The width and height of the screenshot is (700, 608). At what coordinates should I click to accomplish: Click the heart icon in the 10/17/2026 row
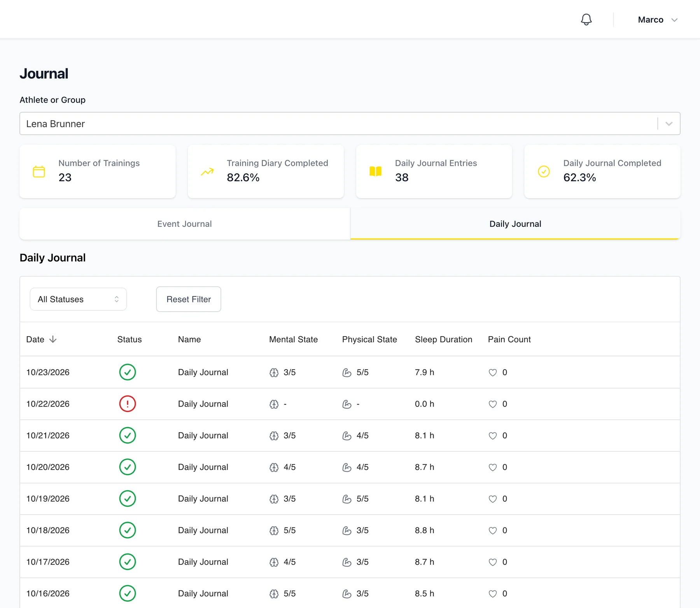pyautogui.click(x=493, y=562)
